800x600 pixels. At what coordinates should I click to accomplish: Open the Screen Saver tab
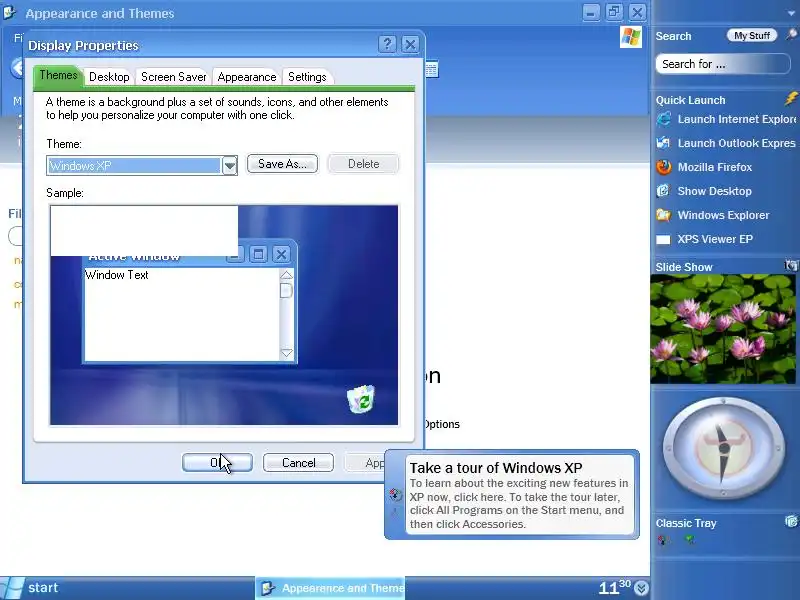(173, 77)
